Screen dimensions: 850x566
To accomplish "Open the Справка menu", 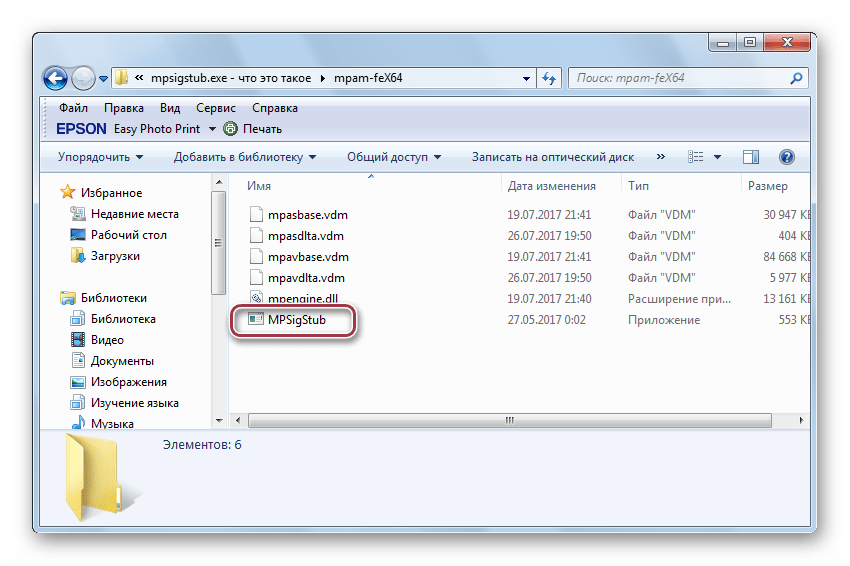I will point(274,108).
